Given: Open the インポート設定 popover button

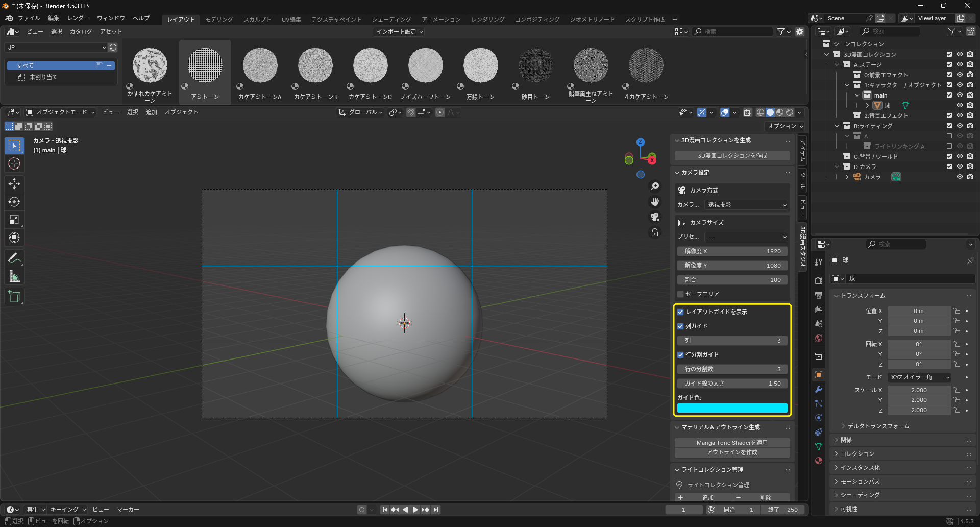Looking at the screenshot, I should [400, 32].
